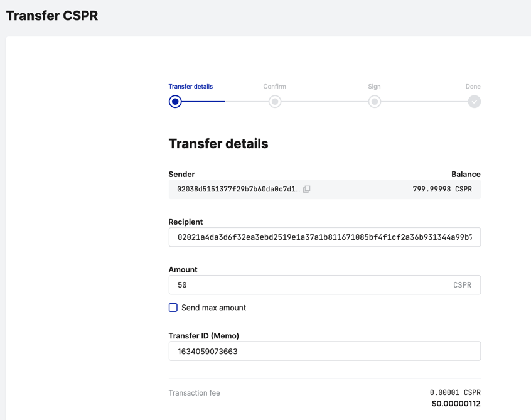Click the Send max amount label
The width and height of the screenshot is (531, 420).
pos(213,308)
